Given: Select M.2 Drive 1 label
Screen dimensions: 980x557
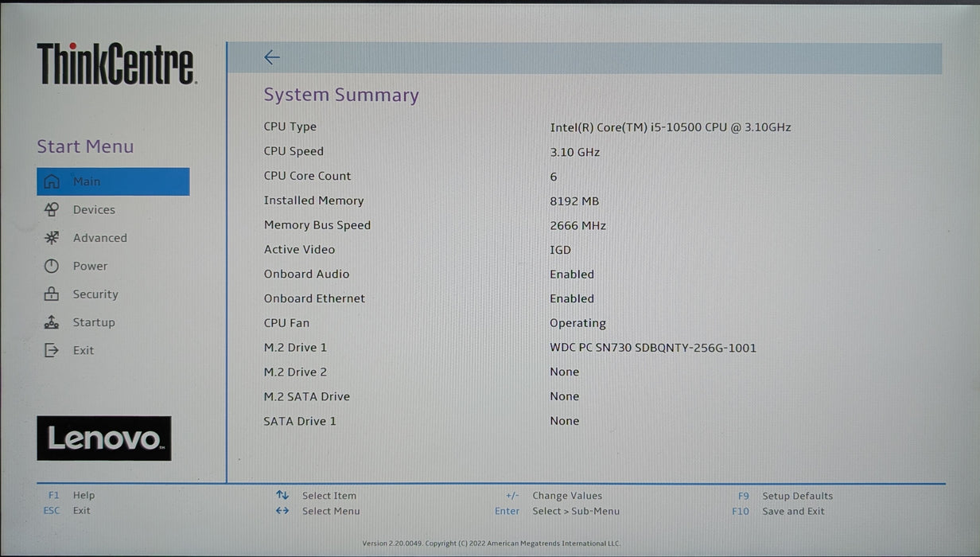Looking at the screenshot, I should point(295,348).
